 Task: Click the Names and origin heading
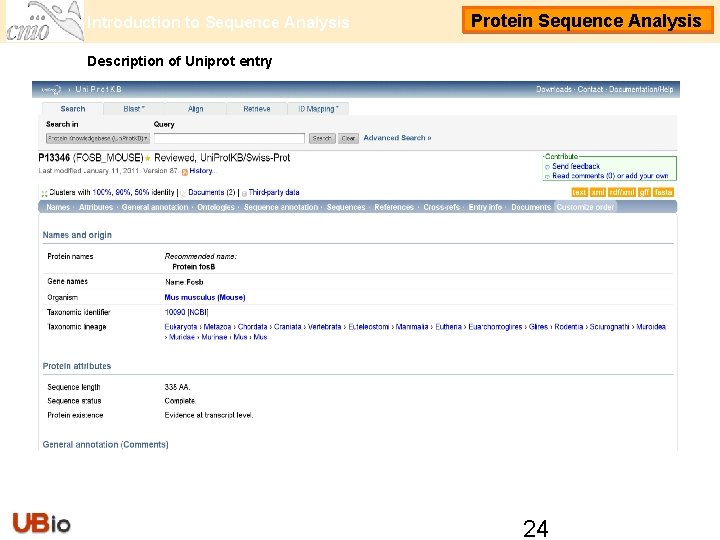pyautogui.click(x=77, y=235)
